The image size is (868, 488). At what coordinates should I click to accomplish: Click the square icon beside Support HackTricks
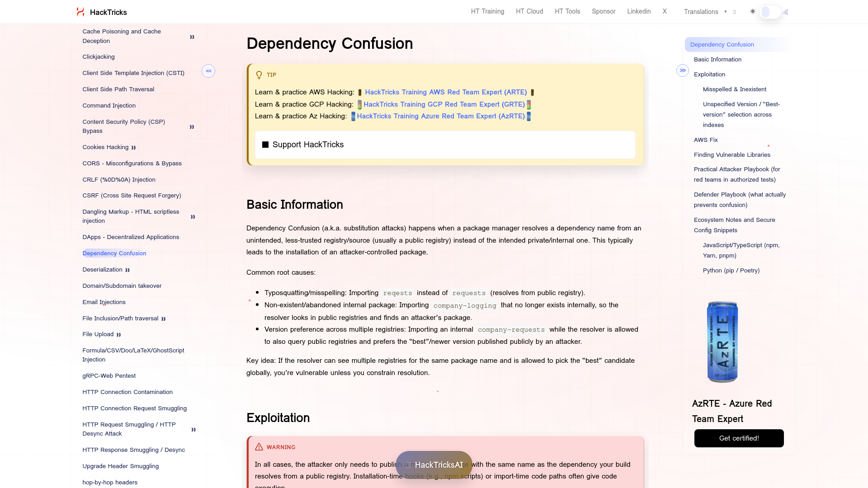pos(266,145)
